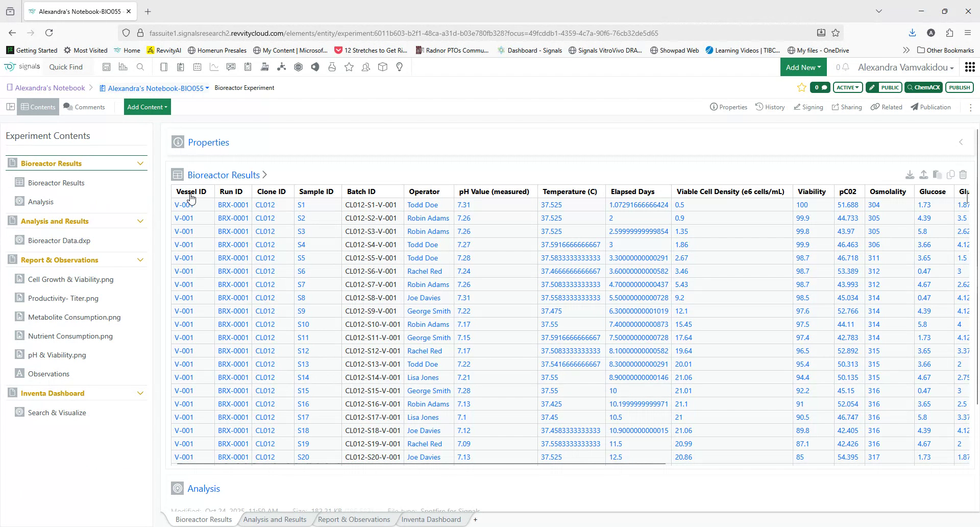Click the PUBLISH button
The image size is (980, 527).
click(x=959, y=87)
